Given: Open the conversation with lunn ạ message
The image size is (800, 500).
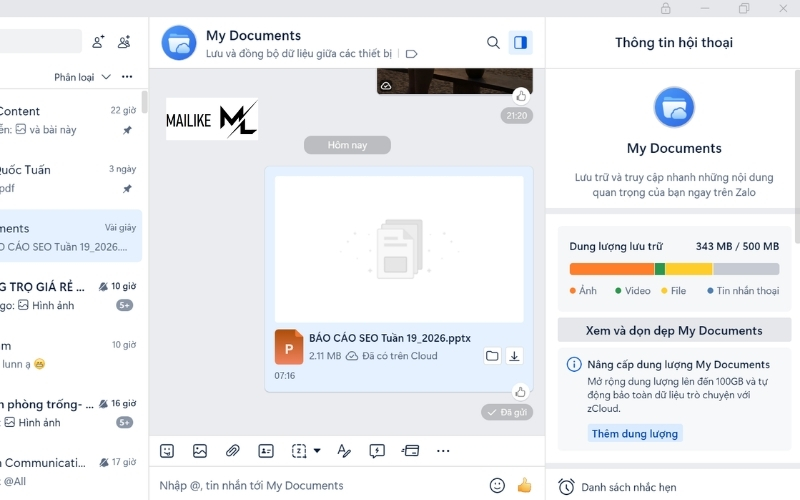Looking at the screenshot, I should 71,354.
